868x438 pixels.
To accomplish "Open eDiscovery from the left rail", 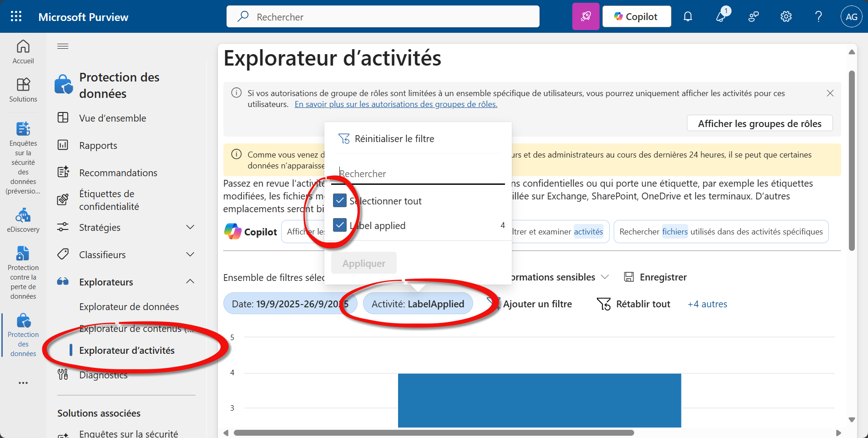I will coord(23,220).
